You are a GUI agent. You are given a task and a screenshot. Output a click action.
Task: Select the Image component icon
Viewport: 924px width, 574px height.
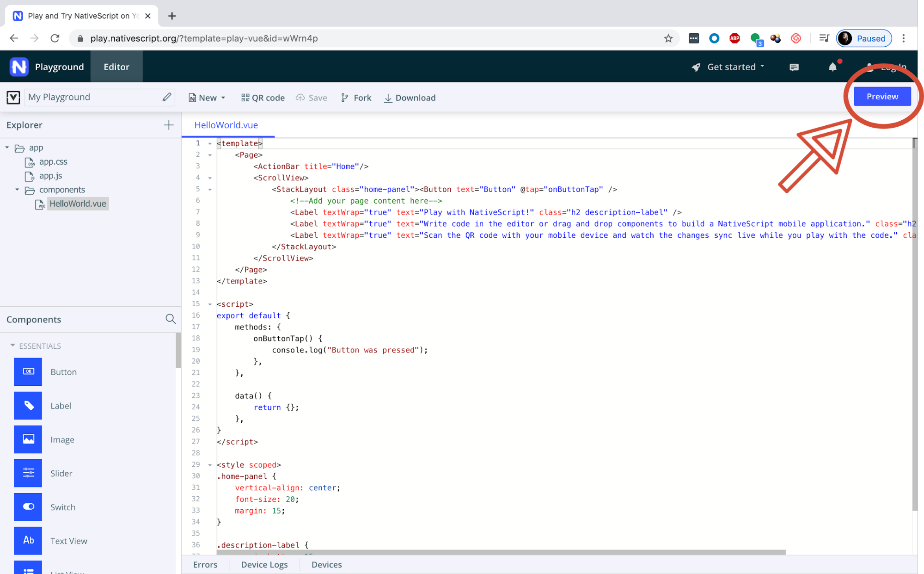tap(28, 439)
